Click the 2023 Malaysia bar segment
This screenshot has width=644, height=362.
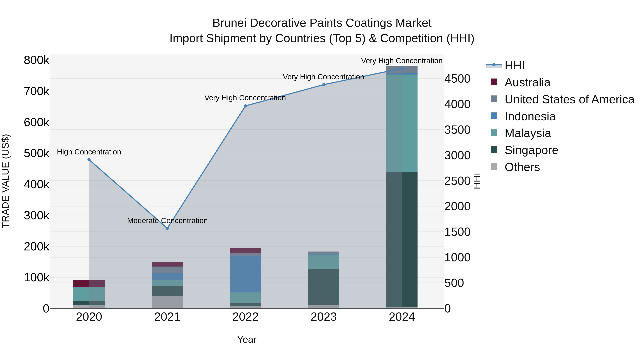tap(324, 262)
